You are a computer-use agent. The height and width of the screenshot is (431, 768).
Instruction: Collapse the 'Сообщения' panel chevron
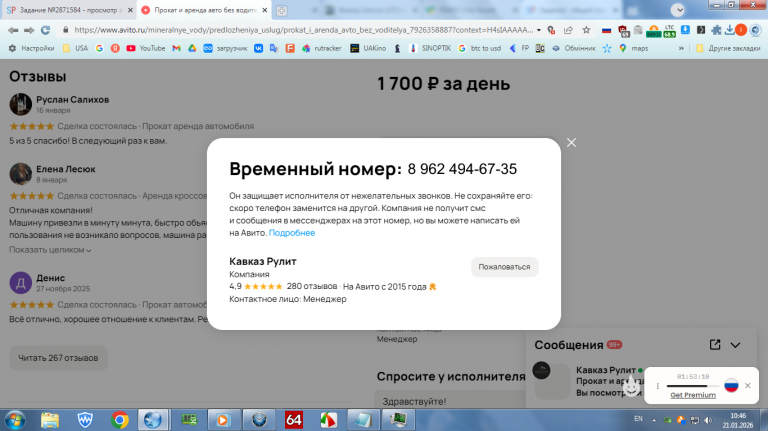click(735, 345)
